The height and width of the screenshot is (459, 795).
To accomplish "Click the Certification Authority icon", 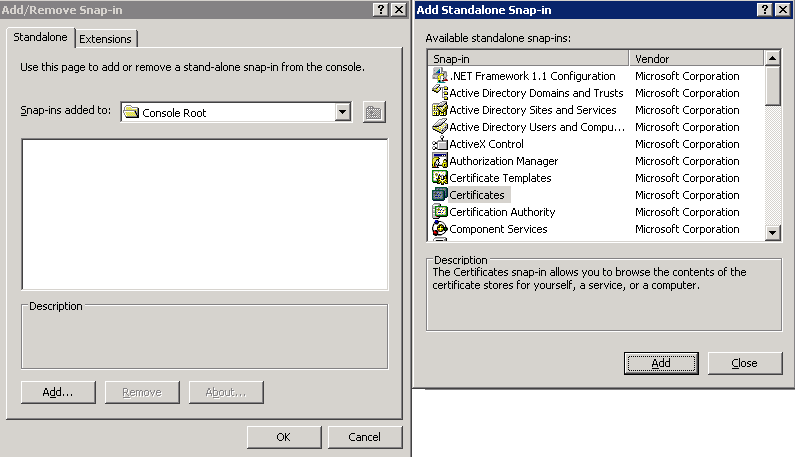I will (439, 212).
